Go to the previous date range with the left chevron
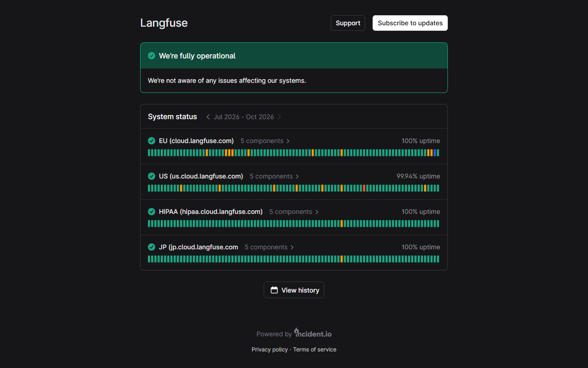 click(208, 117)
